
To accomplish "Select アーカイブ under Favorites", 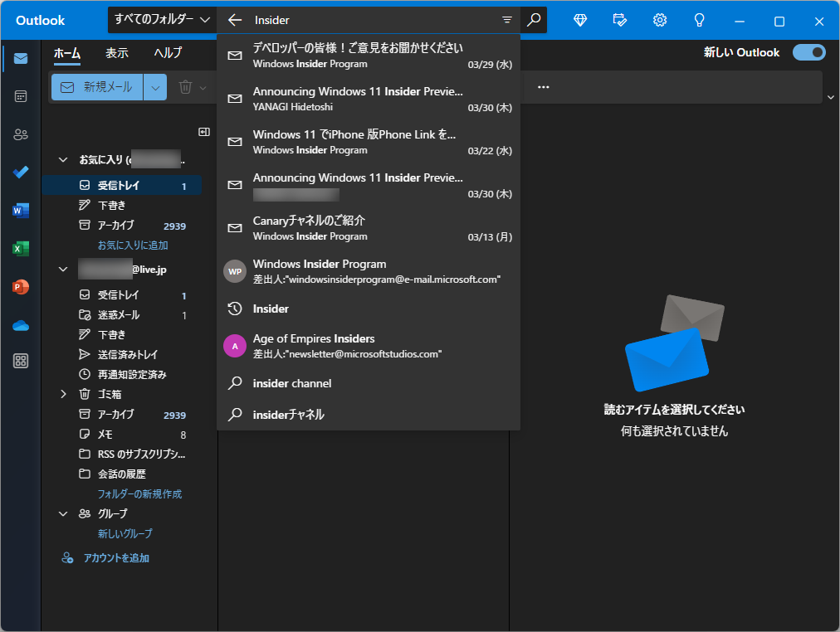I will (x=122, y=226).
